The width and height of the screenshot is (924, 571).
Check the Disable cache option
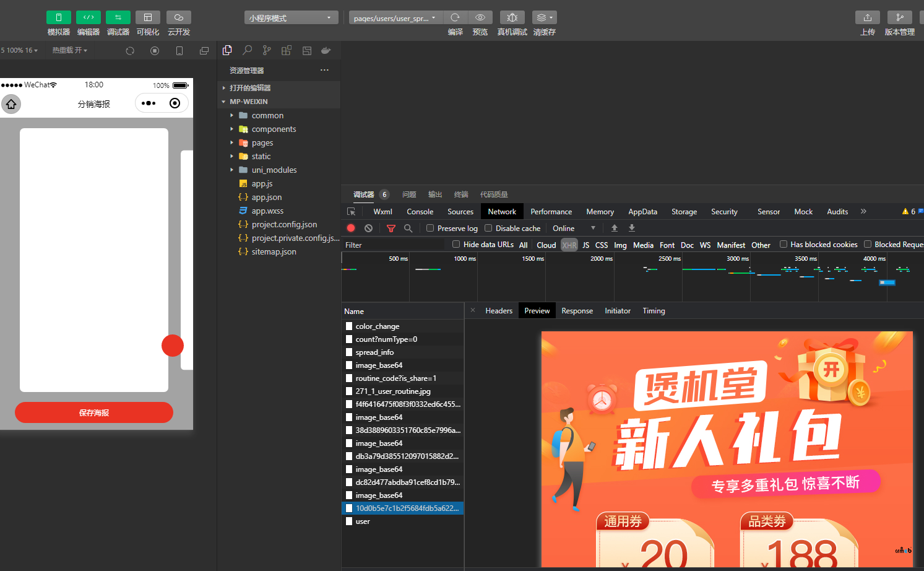click(x=488, y=228)
